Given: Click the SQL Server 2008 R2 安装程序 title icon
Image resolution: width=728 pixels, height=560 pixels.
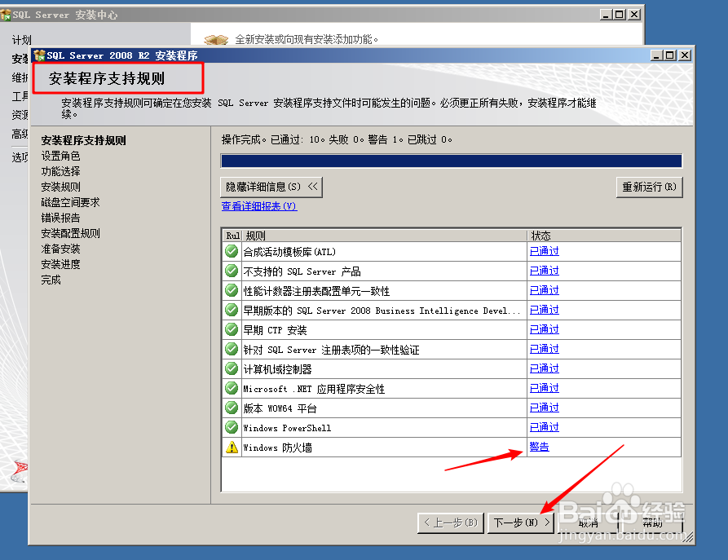Looking at the screenshot, I should tap(39, 55).
